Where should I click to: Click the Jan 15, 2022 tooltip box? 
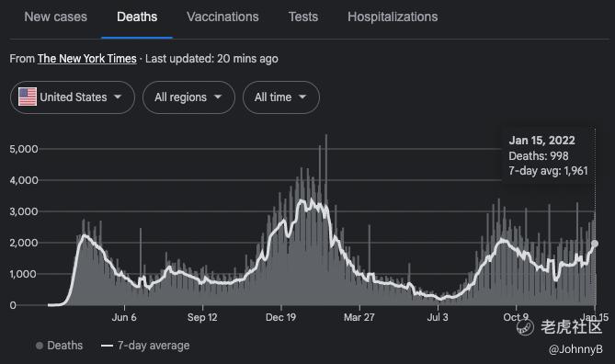tap(548, 155)
